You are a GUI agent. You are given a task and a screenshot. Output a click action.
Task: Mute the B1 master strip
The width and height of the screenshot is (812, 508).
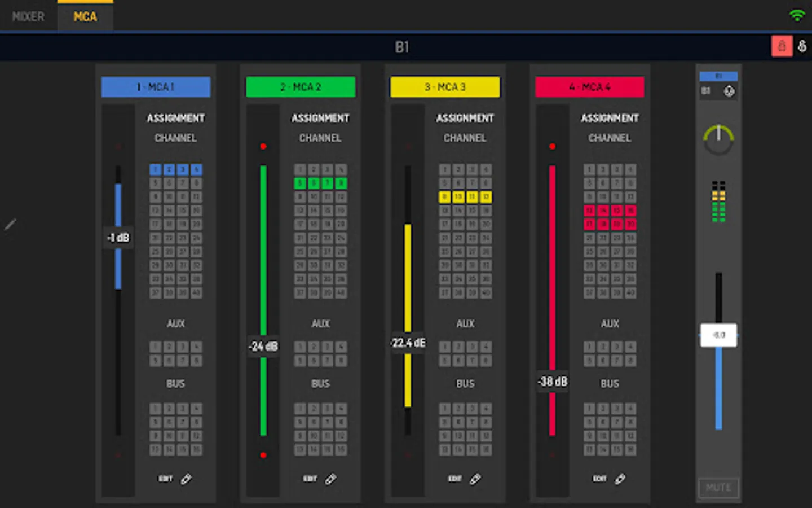click(x=718, y=487)
